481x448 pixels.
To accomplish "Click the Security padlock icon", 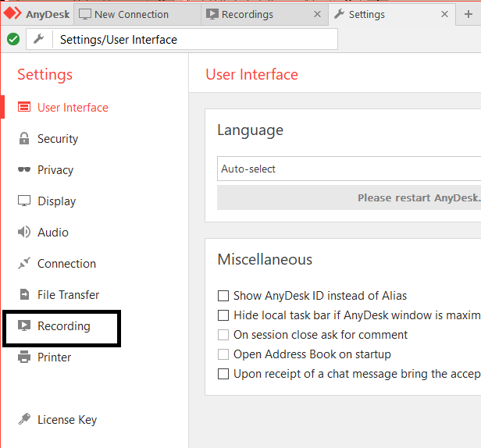I will click(24, 139).
